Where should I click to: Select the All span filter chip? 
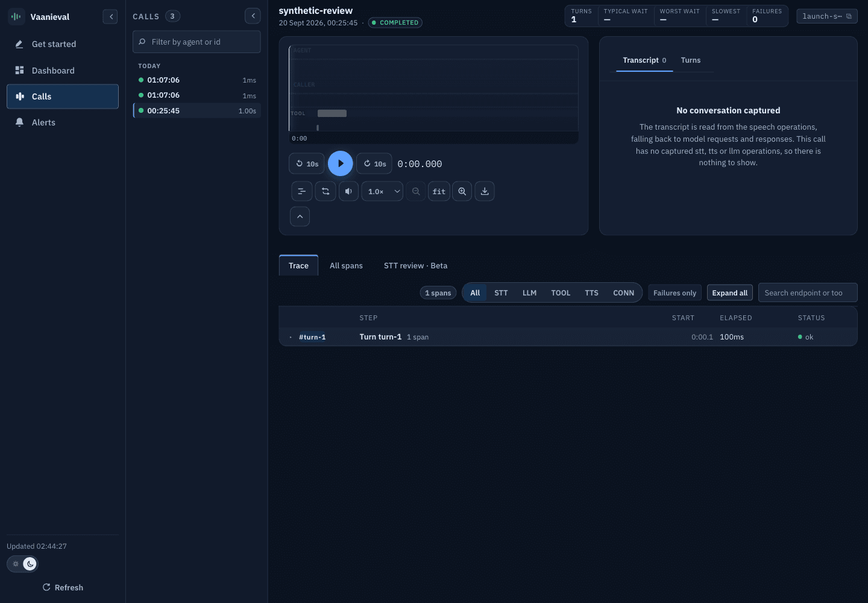point(475,293)
